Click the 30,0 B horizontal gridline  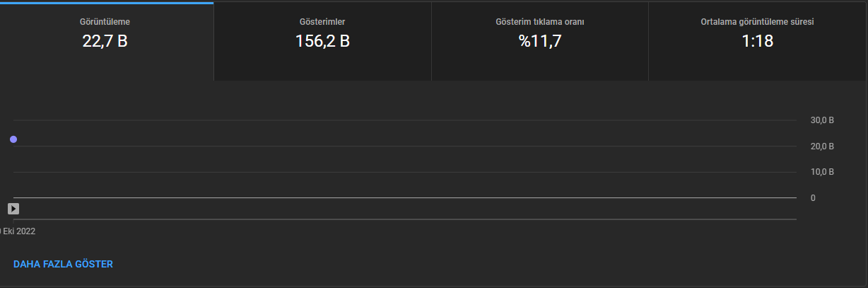point(405,120)
